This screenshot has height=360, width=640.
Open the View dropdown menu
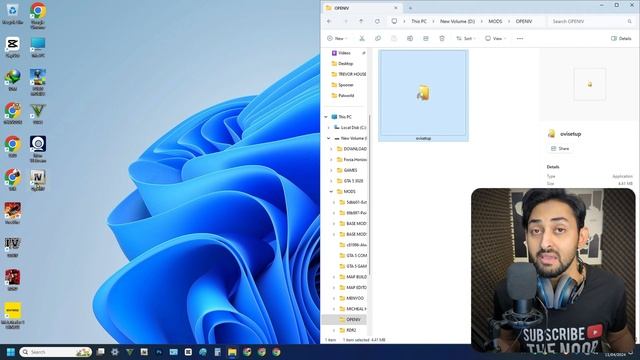point(496,38)
